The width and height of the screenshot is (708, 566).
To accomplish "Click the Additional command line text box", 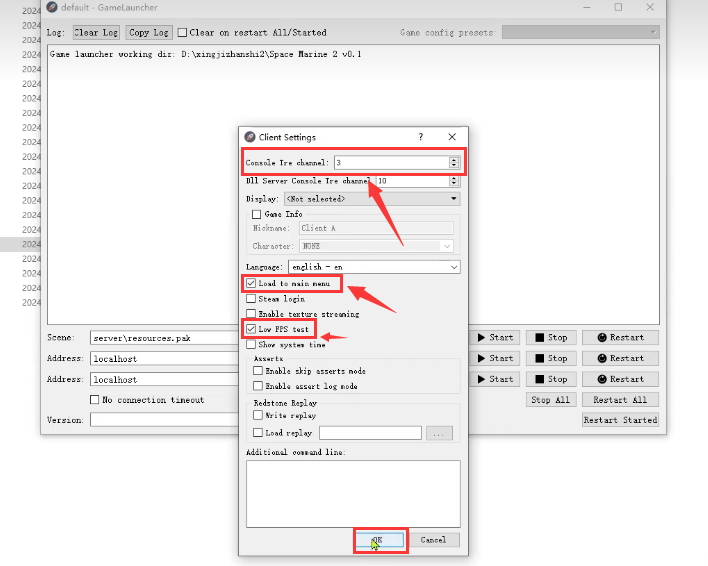I will (353, 492).
